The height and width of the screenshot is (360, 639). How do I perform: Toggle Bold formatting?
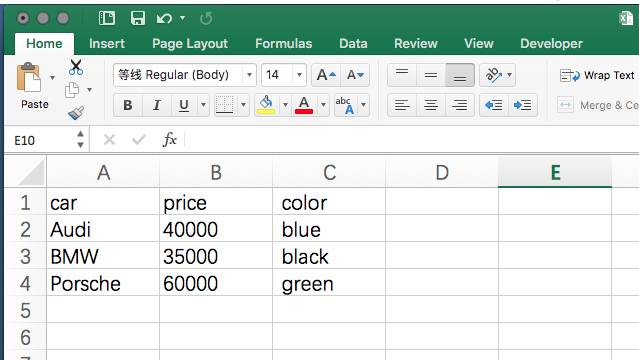(128, 106)
